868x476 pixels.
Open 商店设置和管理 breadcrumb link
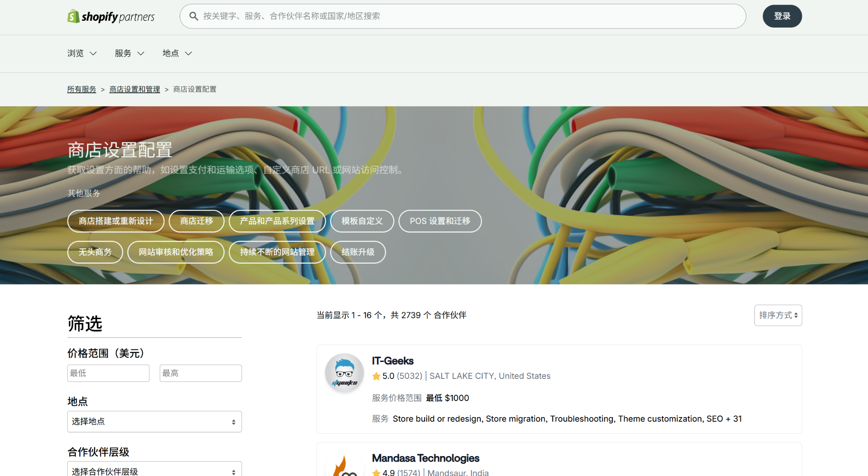click(x=134, y=89)
